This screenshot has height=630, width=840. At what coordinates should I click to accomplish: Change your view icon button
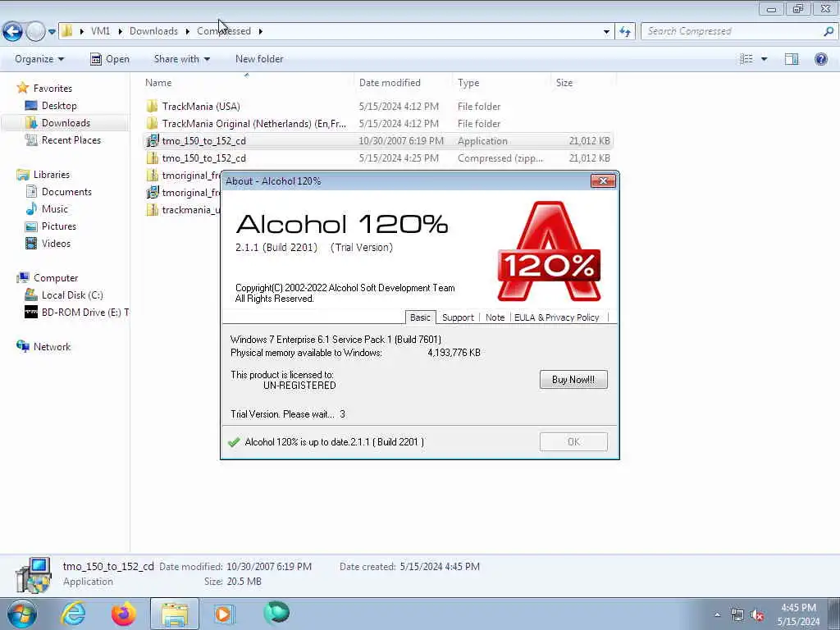click(746, 59)
